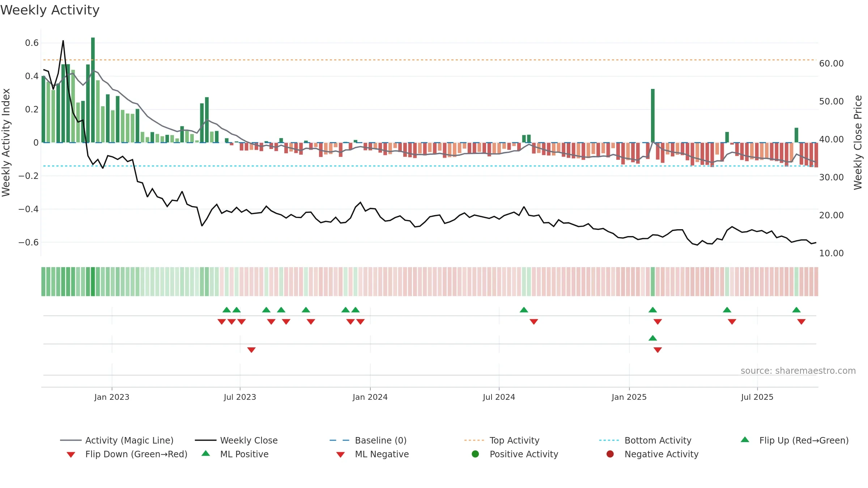Click the ML Negative marker after Jul 2023
The width and height of the screenshot is (868, 488).
(x=251, y=350)
